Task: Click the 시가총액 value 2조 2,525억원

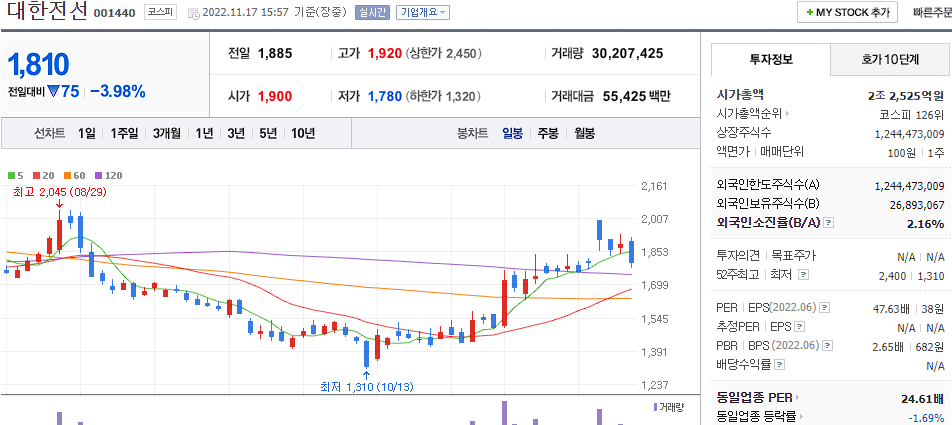Action: (906, 95)
